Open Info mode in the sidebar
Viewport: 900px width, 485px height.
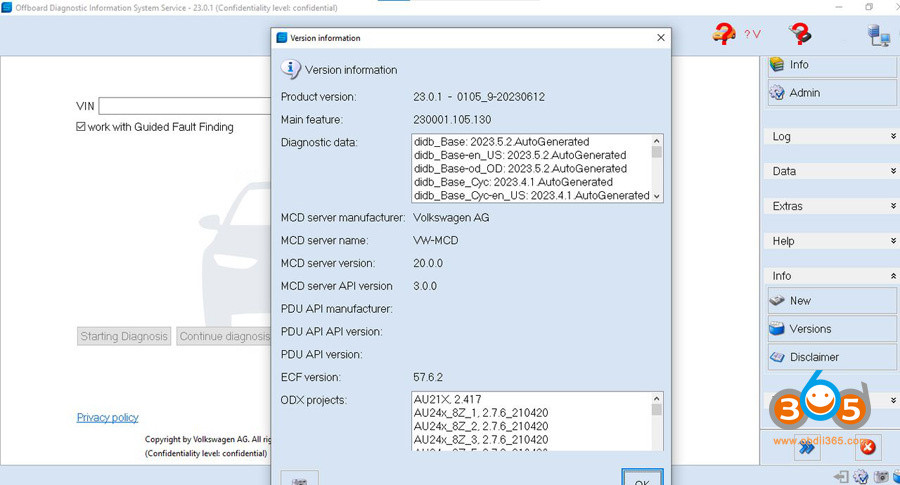click(832, 65)
